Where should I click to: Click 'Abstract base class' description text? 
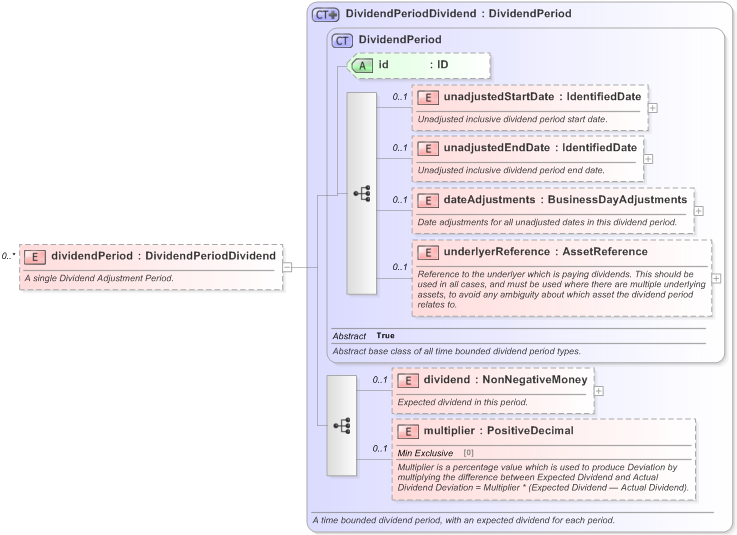pos(456,351)
